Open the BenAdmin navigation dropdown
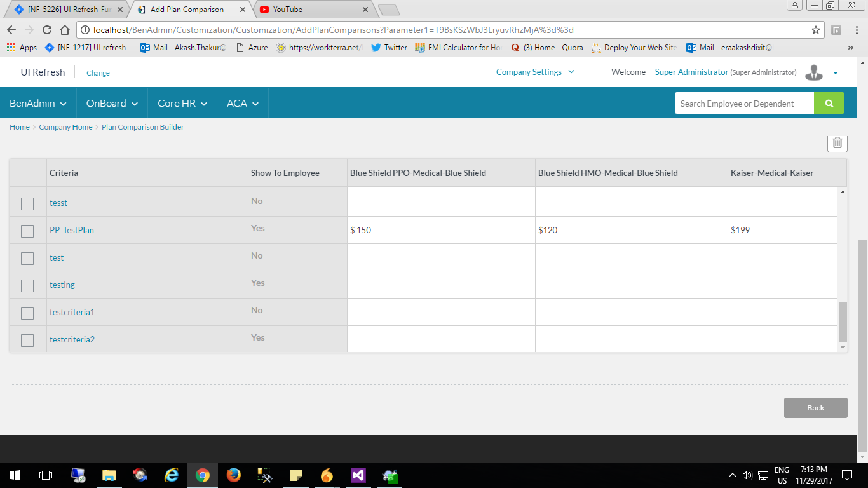The height and width of the screenshot is (488, 868). click(x=38, y=103)
